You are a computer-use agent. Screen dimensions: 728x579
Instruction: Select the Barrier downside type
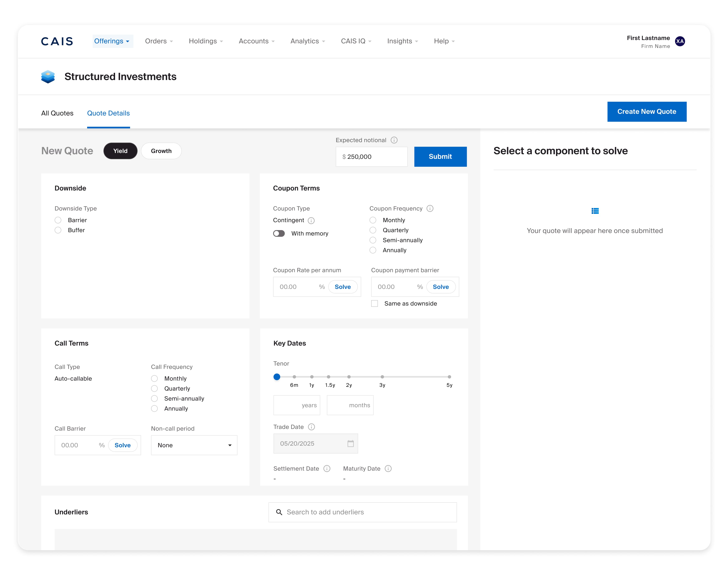tap(58, 220)
